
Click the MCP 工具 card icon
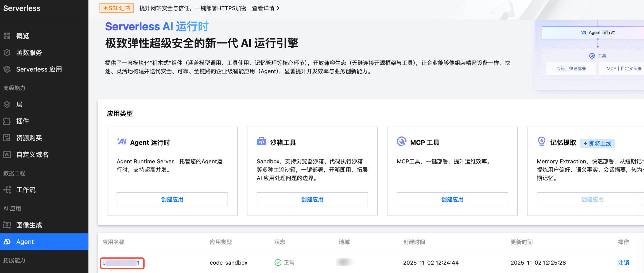point(402,141)
